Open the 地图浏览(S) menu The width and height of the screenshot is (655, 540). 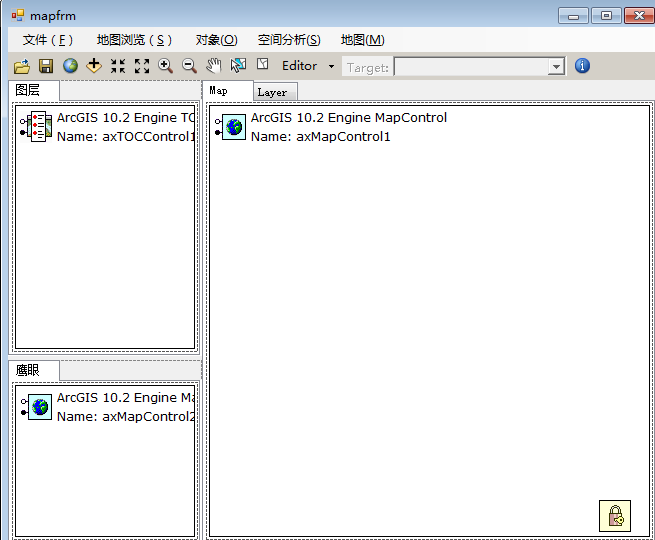tap(134, 40)
